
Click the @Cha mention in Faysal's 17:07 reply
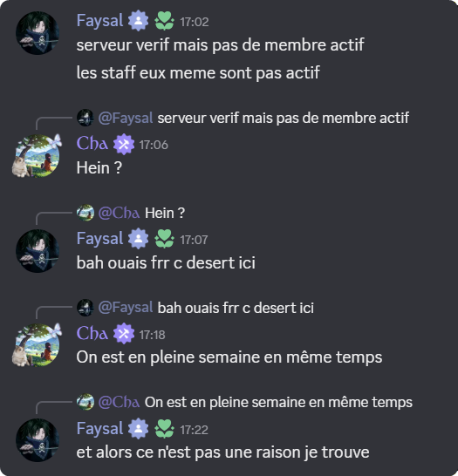click(x=119, y=213)
